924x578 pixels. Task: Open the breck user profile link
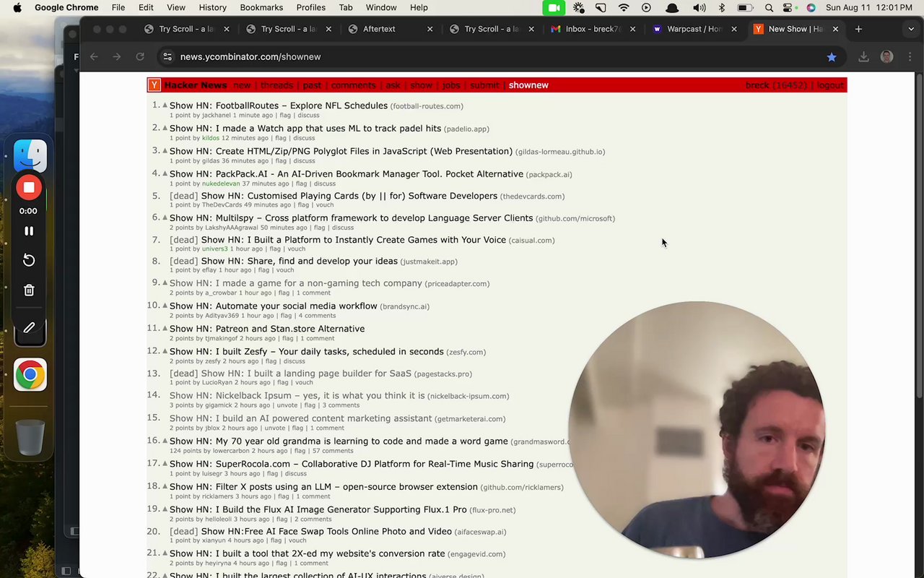point(757,85)
